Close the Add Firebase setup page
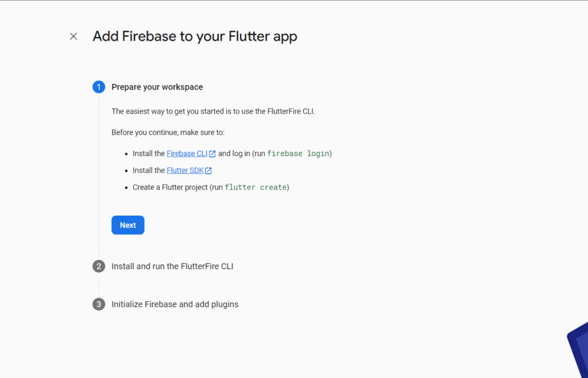588x378 pixels. click(73, 36)
